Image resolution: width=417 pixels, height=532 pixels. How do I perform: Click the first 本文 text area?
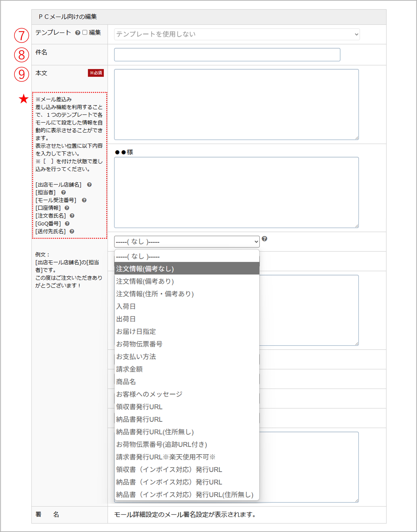pyautogui.click(x=236, y=104)
